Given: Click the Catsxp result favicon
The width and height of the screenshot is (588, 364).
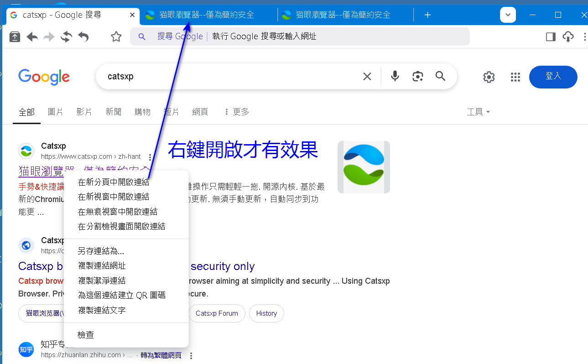Looking at the screenshot, I should coord(26,151).
